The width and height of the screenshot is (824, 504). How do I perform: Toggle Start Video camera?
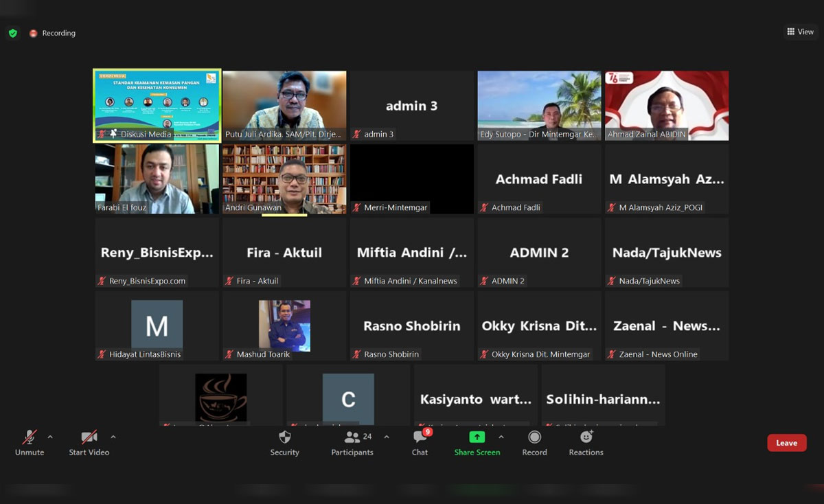pyautogui.click(x=89, y=437)
